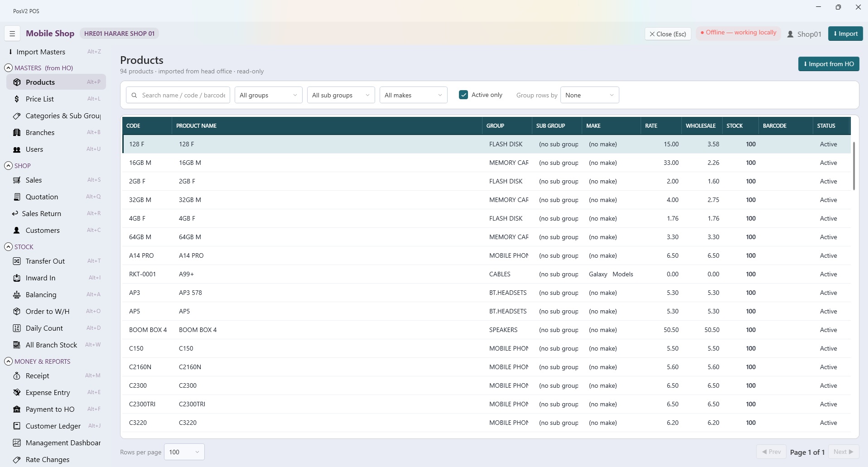Open the All makes dropdown
Image resolution: width=868 pixels, height=467 pixels.
pos(414,95)
